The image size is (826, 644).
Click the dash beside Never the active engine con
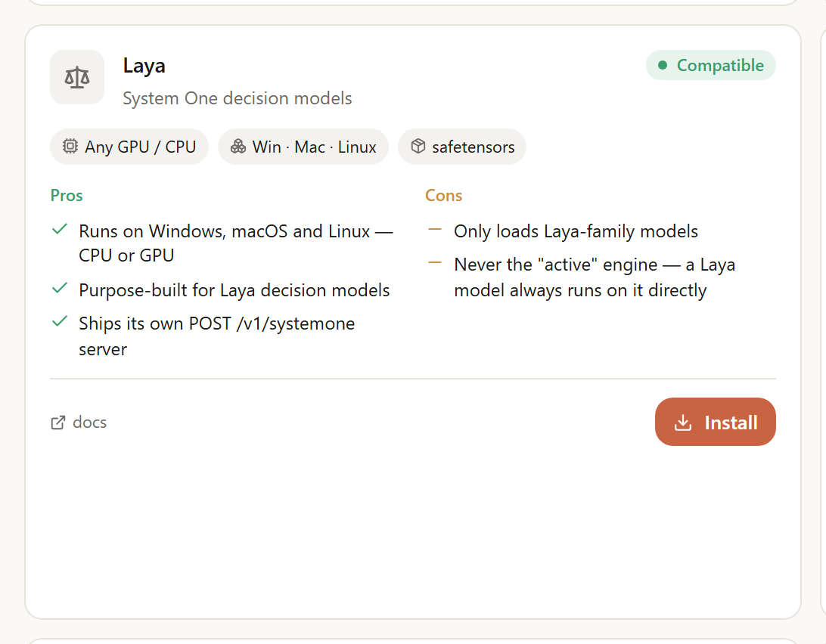(x=435, y=262)
